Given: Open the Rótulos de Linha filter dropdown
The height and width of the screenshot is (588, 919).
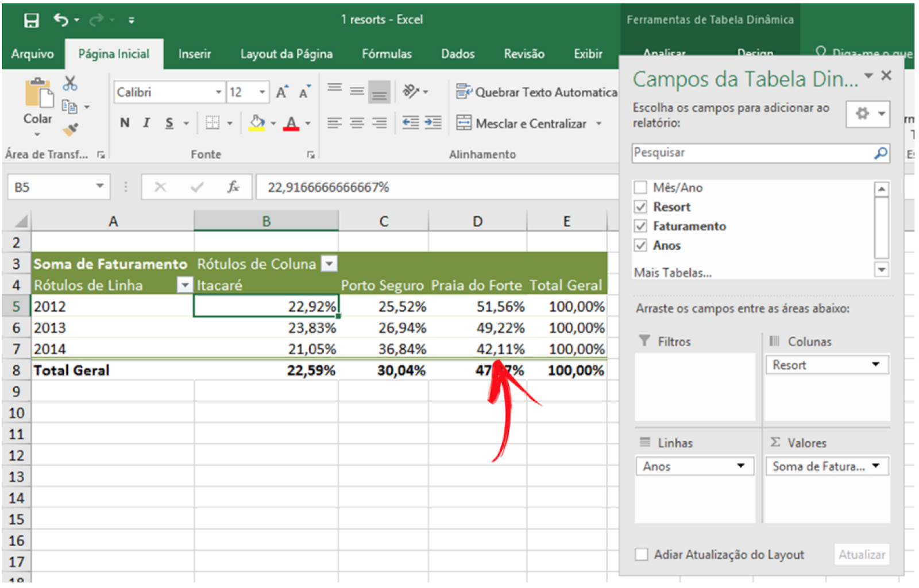Looking at the screenshot, I should click(185, 285).
